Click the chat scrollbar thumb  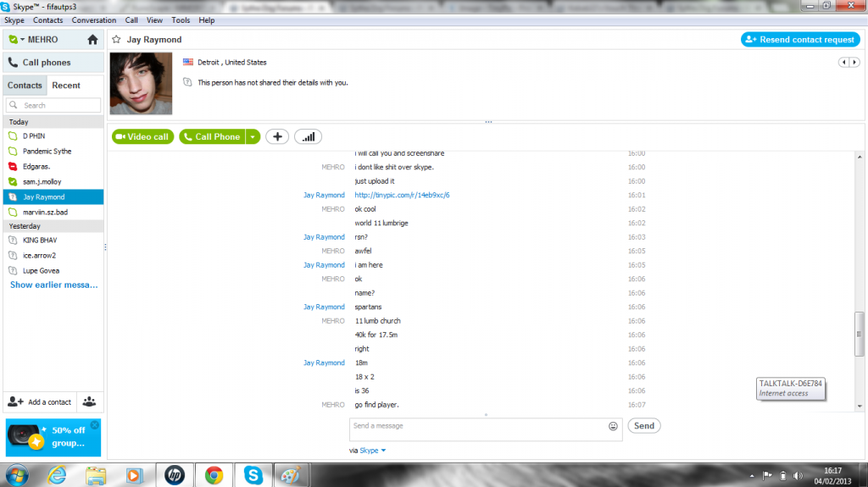click(860, 334)
